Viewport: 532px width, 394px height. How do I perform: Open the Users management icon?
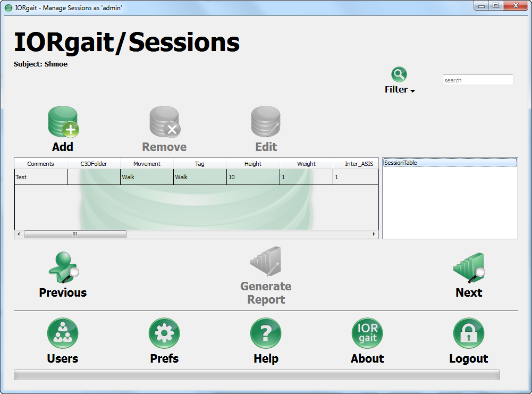click(x=63, y=333)
